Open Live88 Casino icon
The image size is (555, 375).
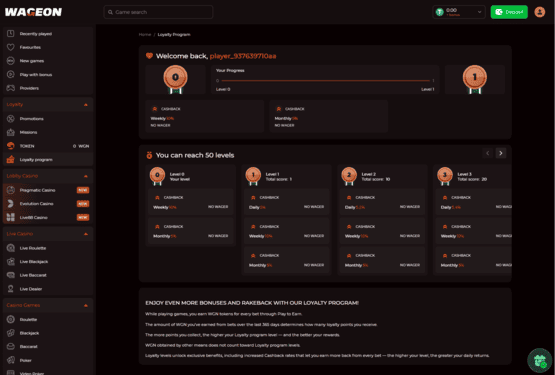coord(11,217)
